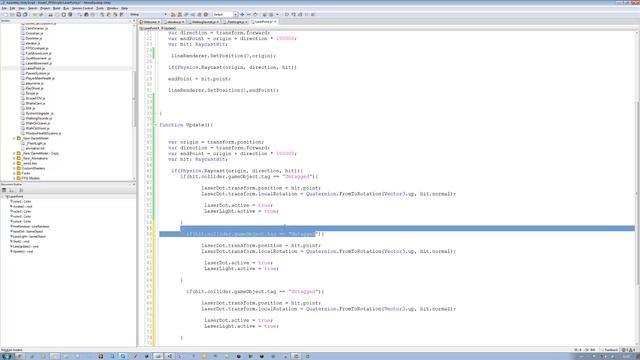This screenshot has width=640, height=360.
Task: Click code line 'lineRenderer.SetPosition(1,endPoint);'
Action: [223, 90]
